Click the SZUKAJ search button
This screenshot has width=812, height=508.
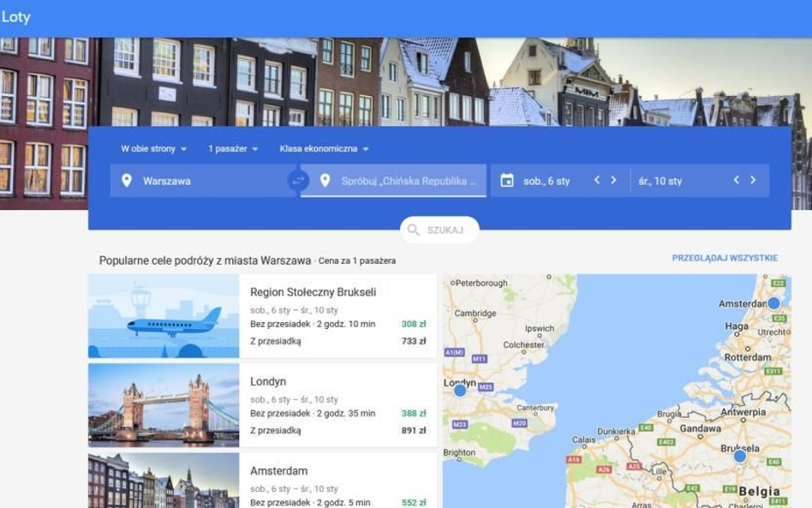click(x=439, y=230)
